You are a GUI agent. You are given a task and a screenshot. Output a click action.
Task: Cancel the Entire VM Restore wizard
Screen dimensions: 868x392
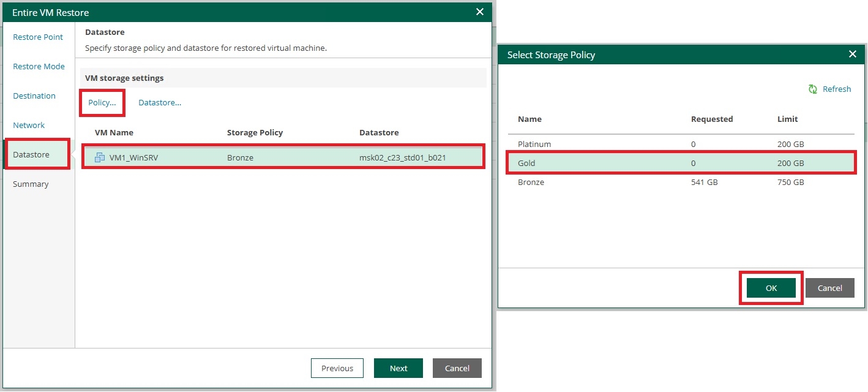[457, 368]
